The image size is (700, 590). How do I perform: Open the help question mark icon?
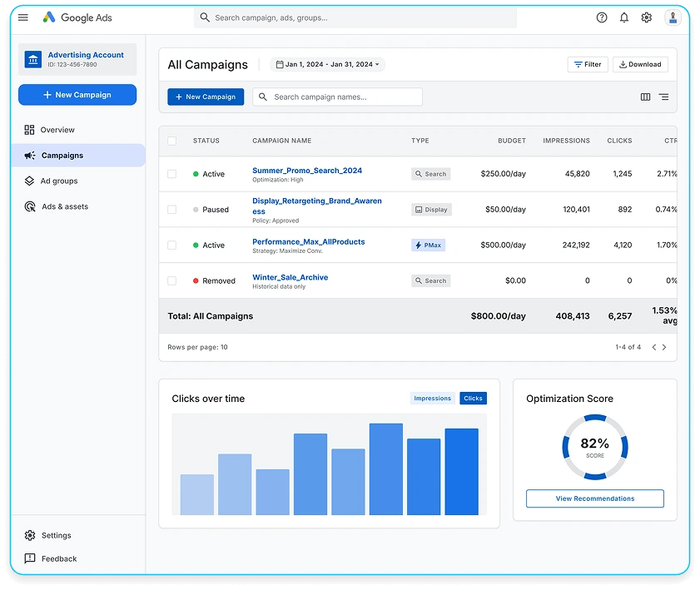coord(601,17)
